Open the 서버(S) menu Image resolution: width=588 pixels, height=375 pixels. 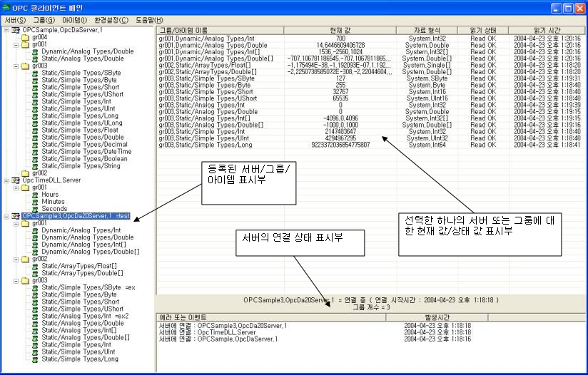pos(16,20)
